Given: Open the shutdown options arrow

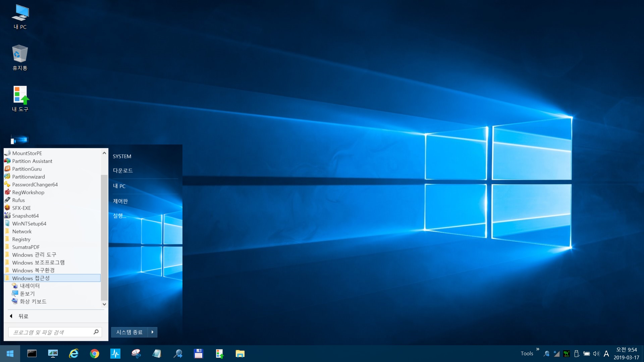Looking at the screenshot, I should (153, 332).
